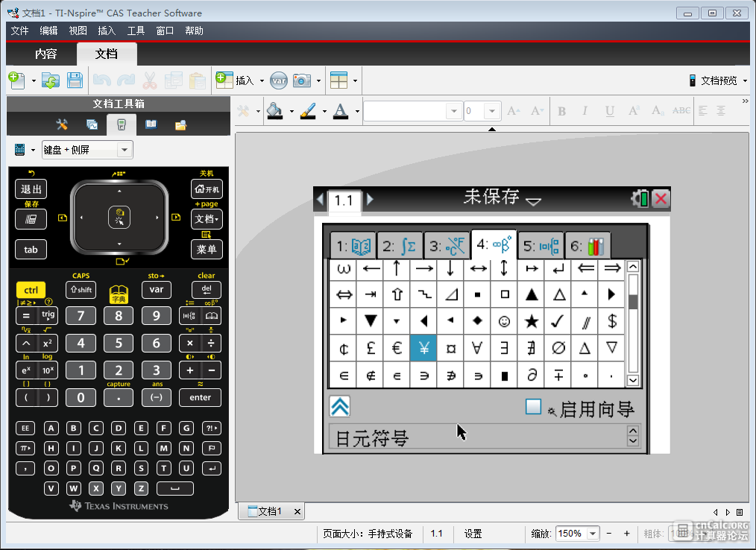This screenshot has height=550, width=756.
Task: Click the del key on keypad
Action: [x=207, y=290]
